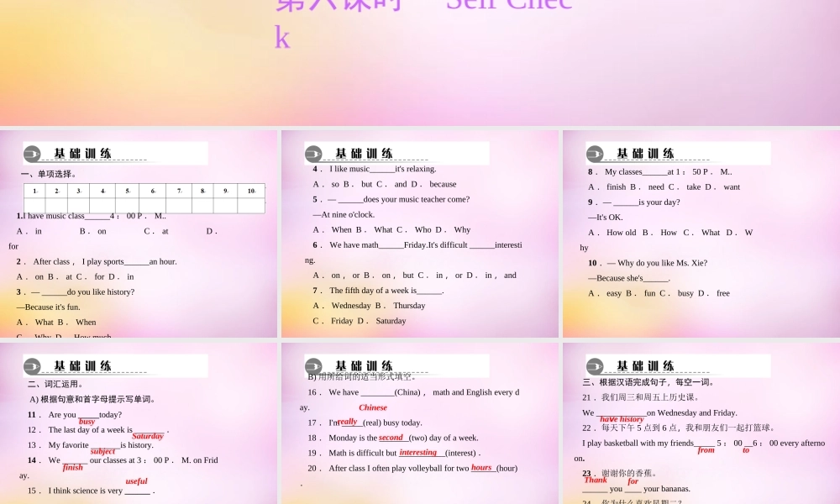The image size is (840, 504).
Task: Click options line 'A. What B. When'
Action: [56, 323]
